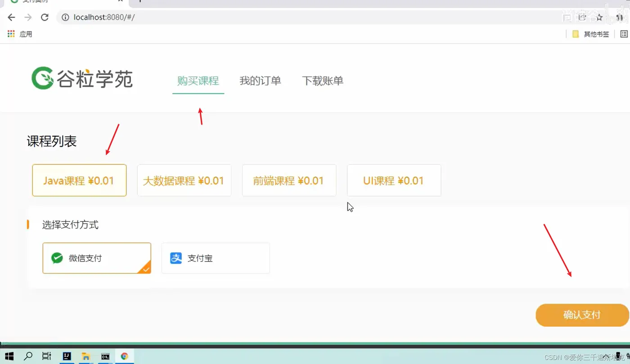Bookmark this page with the star icon
The height and width of the screenshot is (364, 630).
point(599,18)
